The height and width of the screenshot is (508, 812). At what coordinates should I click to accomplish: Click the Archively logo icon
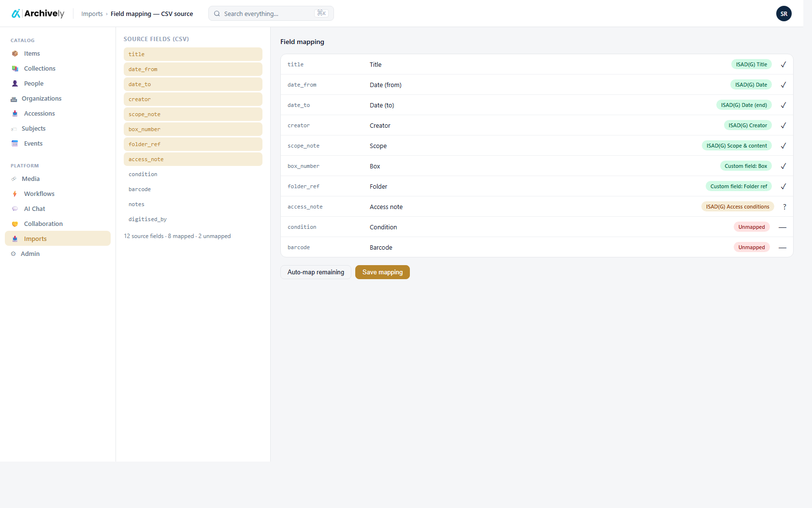pos(16,14)
